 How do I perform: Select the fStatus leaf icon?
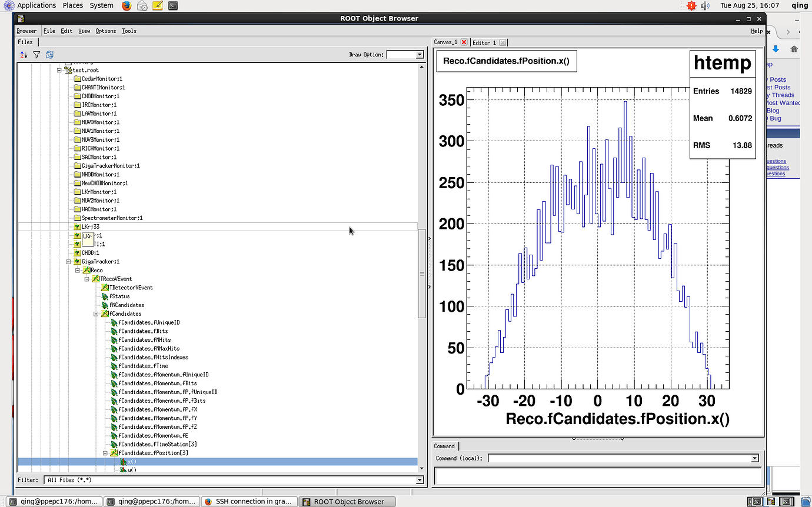(x=105, y=296)
